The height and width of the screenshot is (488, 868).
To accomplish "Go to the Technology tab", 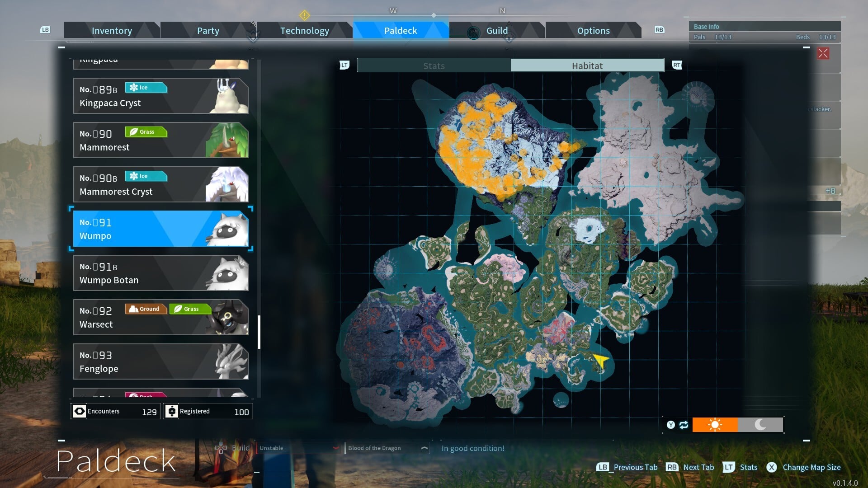I will coord(304,31).
